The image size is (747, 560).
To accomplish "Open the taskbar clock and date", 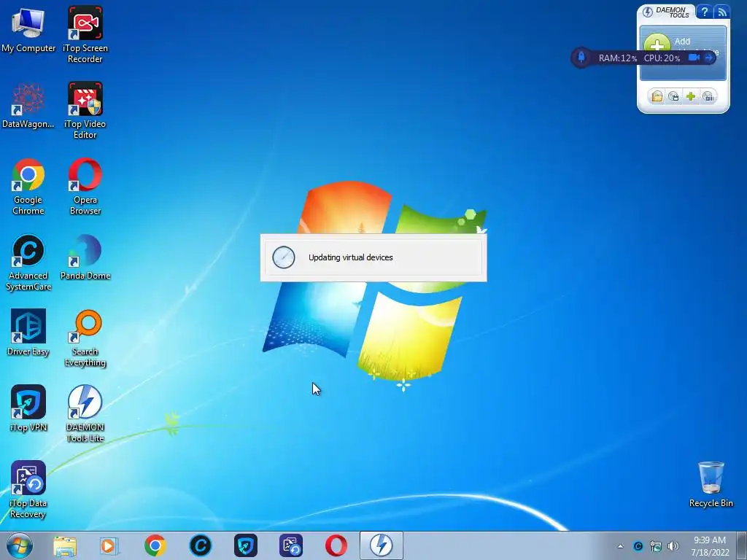I will (x=710, y=546).
